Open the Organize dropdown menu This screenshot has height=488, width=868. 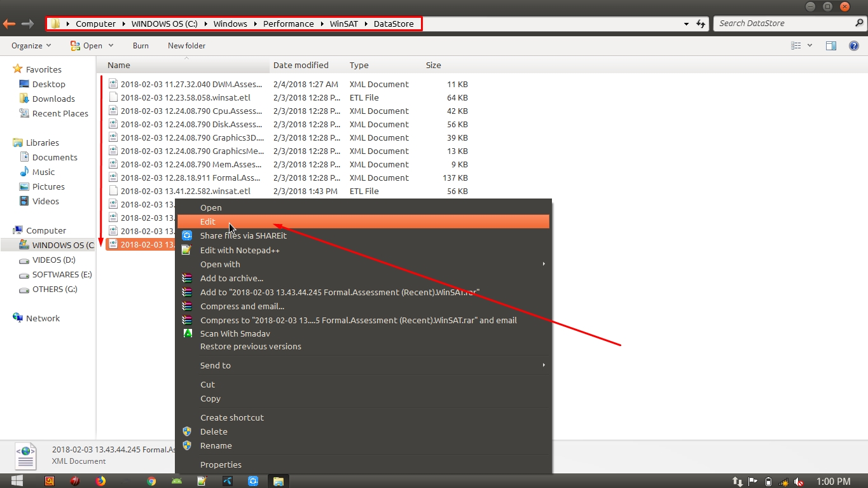pyautogui.click(x=31, y=46)
